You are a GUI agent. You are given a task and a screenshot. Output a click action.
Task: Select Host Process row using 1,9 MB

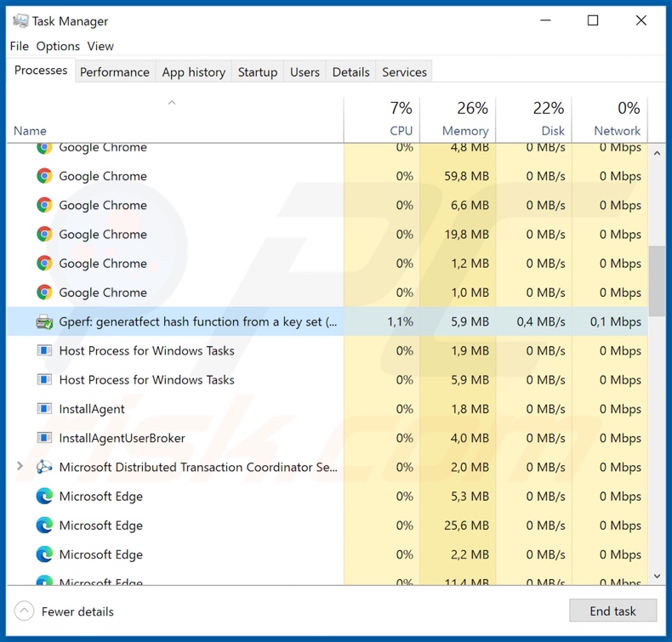pyautogui.click(x=327, y=351)
